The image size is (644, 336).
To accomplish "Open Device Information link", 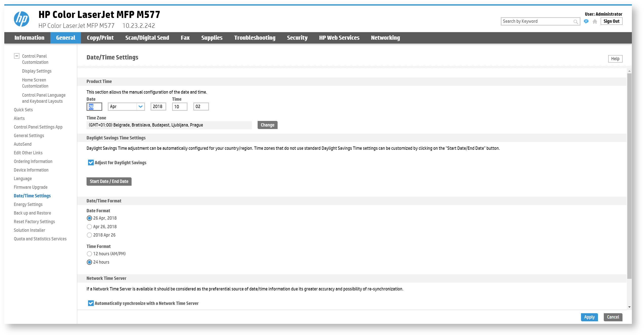I will pyautogui.click(x=31, y=170).
